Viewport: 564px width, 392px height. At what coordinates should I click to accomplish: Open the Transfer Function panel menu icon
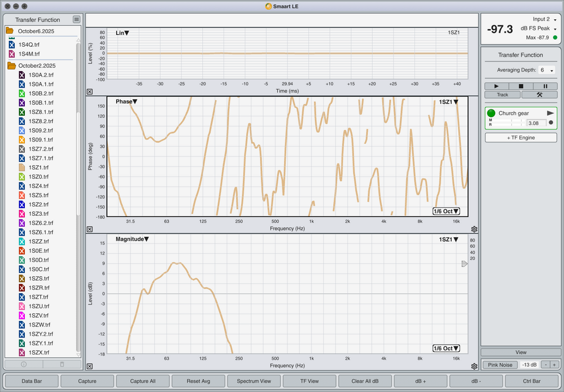click(x=77, y=20)
